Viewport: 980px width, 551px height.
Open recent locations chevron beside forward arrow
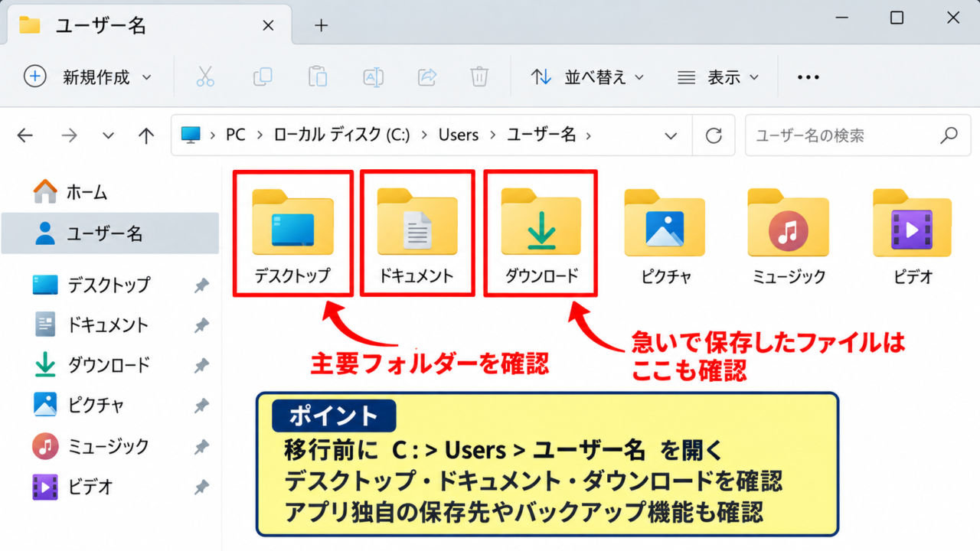[109, 135]
